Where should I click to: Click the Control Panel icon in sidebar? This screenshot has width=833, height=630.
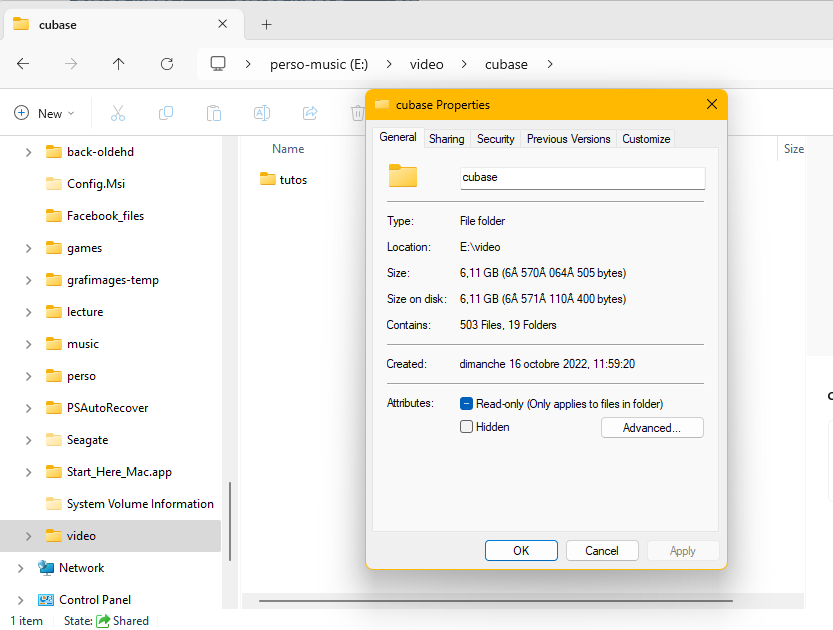tap(46, 600)
